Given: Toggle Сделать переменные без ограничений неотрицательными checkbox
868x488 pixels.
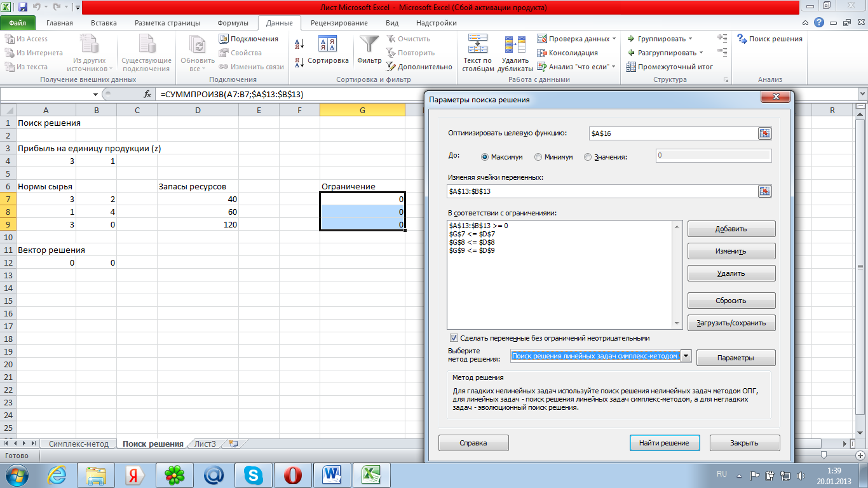Looking at the screenshot, I should click(454, 338).
